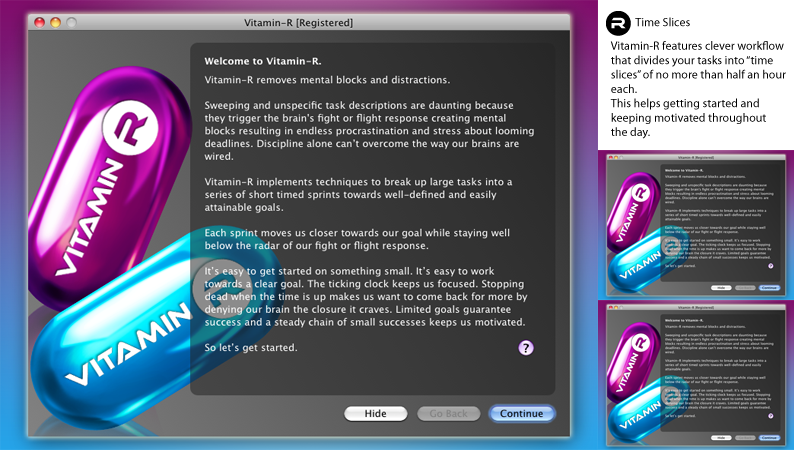Screen dimensions: 794x450
Task: Click the "Vitamin-R [Registered]" window title
Action: pos(298,23)
